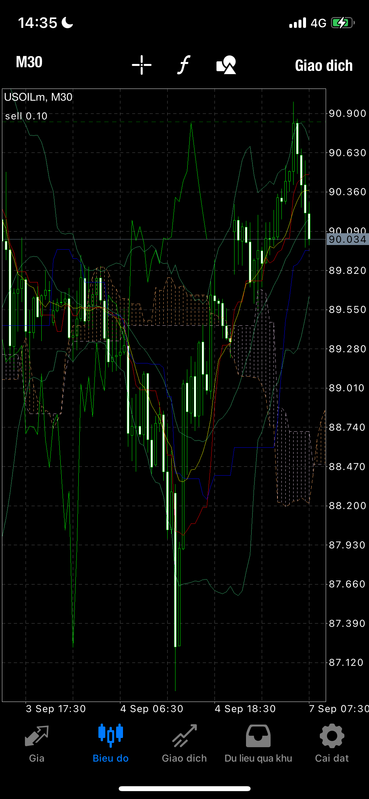Open the M30 timeframe selector
The width and height of the screenshot is (369, 799).
(x=29, y=63)
